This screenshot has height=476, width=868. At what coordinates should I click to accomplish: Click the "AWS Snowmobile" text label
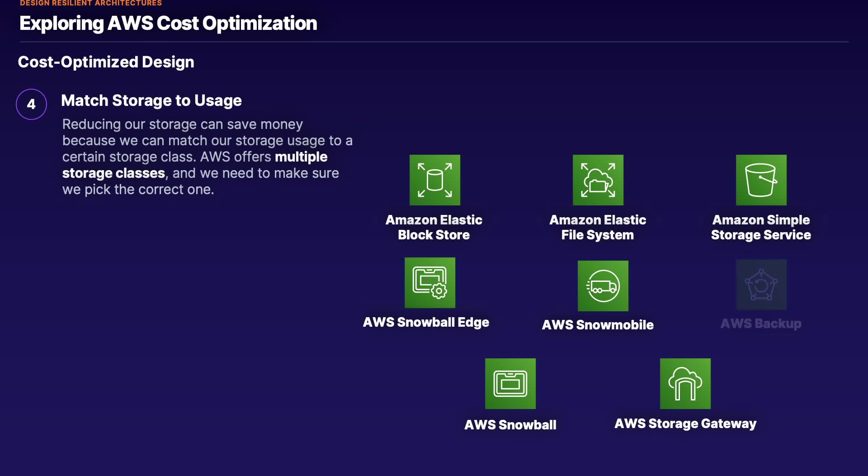(597, 325)
